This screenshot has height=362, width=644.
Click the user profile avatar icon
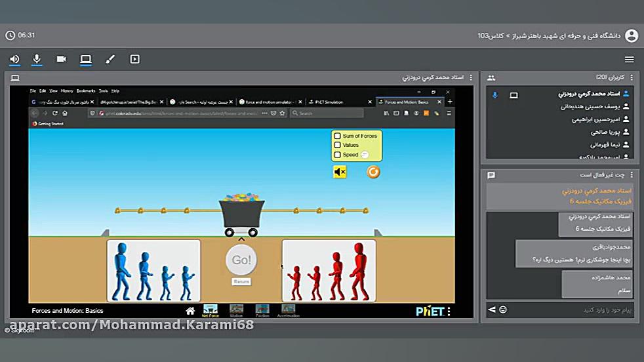[x=632, y=36]
